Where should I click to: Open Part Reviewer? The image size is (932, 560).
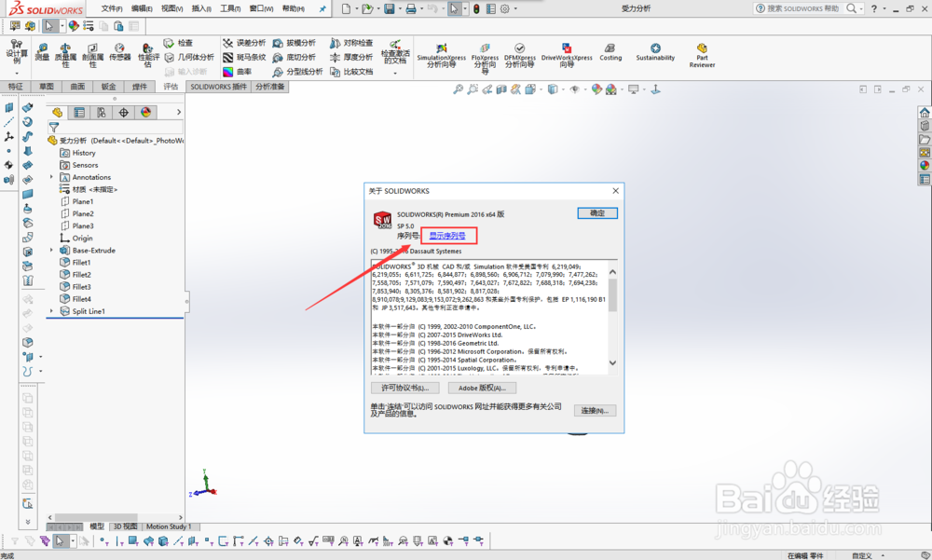pyautogui.click(x=702, y=55)
